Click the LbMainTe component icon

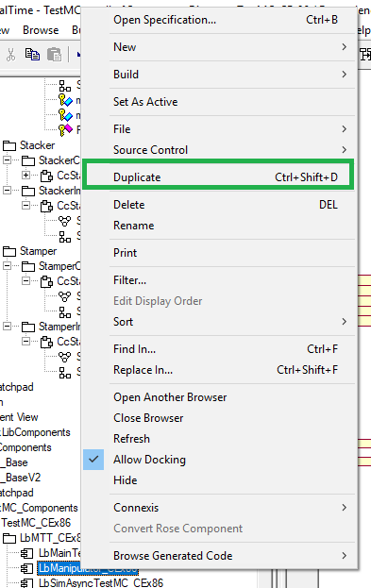(27, 553)
